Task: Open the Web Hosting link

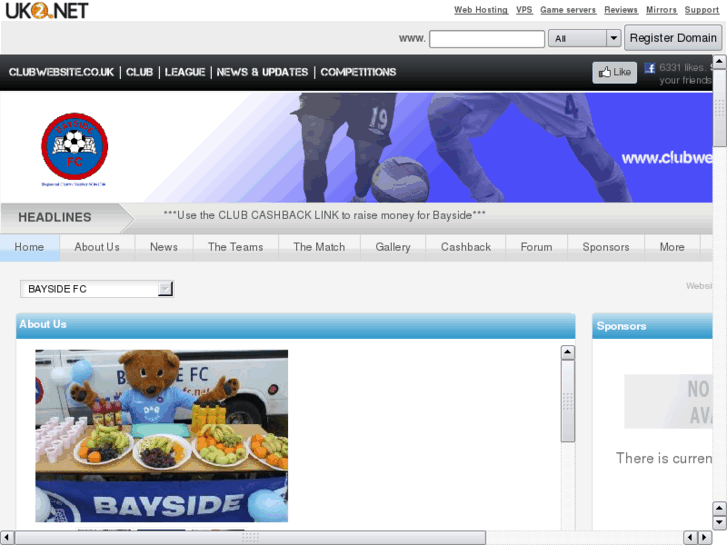Action: pyautogui.click(x=481, y=10)
